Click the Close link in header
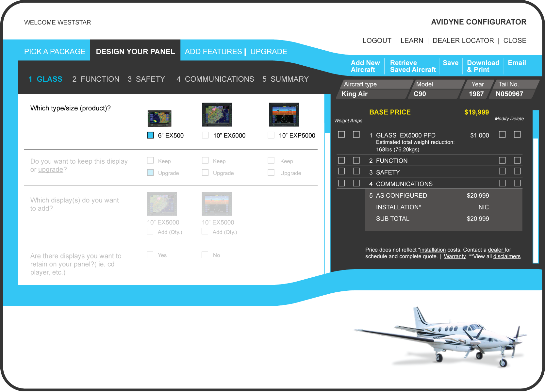Viewport: 545px width, 392px height. pyautogui.click(x=515, y=41)
